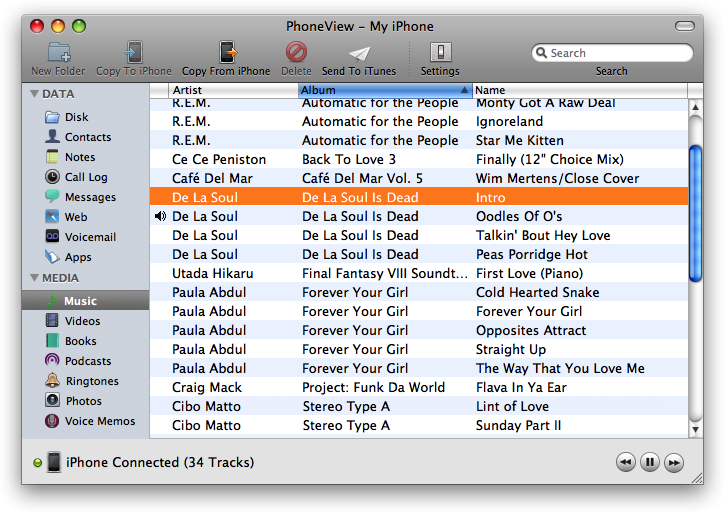The image size is (725, 513).
Task: Select the Cold Hearted Snake track
Action: 419,292
